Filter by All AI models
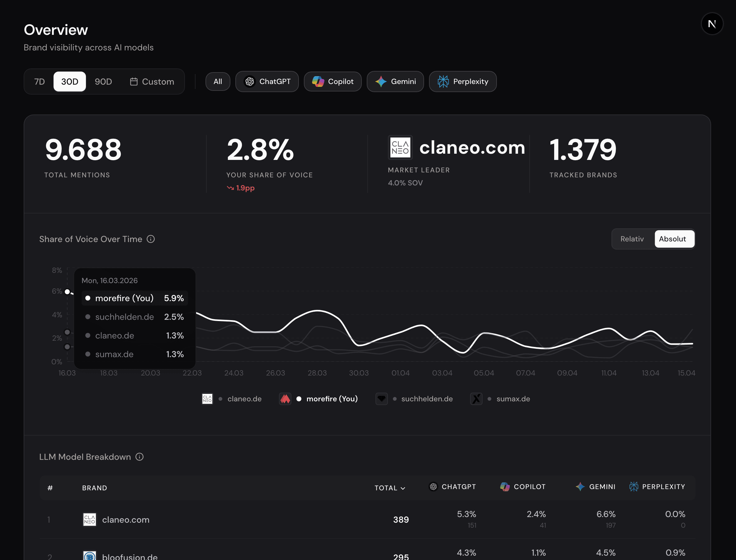 218,82
